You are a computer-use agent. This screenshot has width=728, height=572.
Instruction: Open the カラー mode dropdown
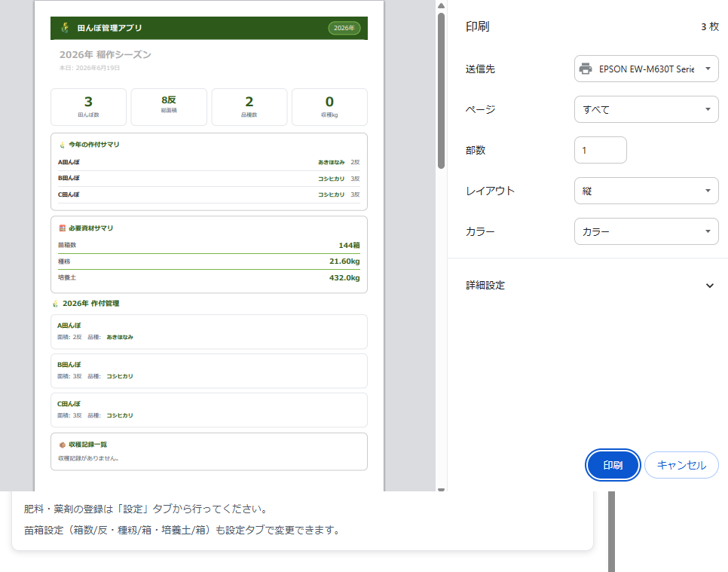coord(647,231)
